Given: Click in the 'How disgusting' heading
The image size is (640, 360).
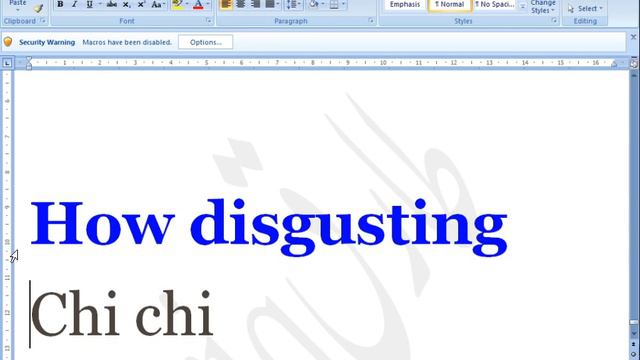Looking at the screenshot, I should click(269, 227).
